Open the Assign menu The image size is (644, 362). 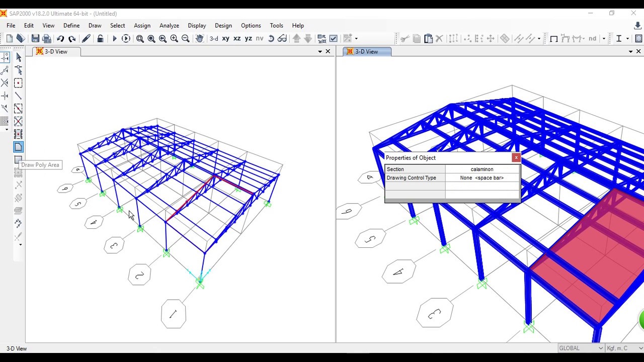[142, 26]
